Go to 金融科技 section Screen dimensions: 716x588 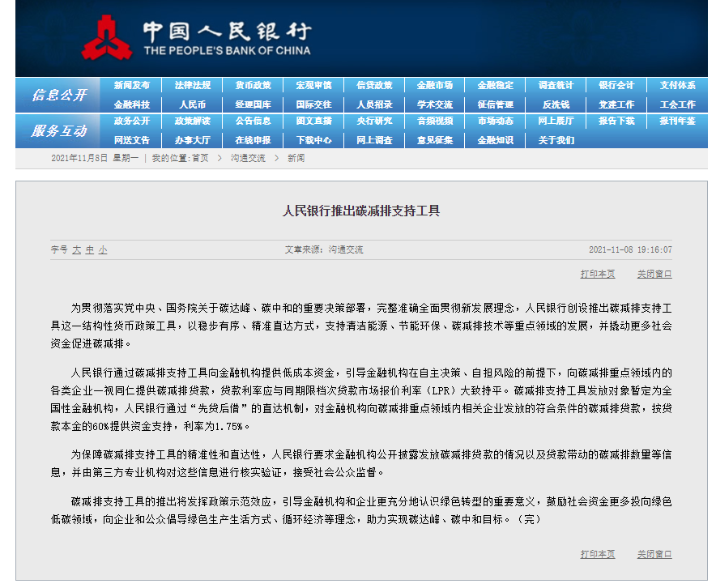pyautogui.click(x=132, y=104)
